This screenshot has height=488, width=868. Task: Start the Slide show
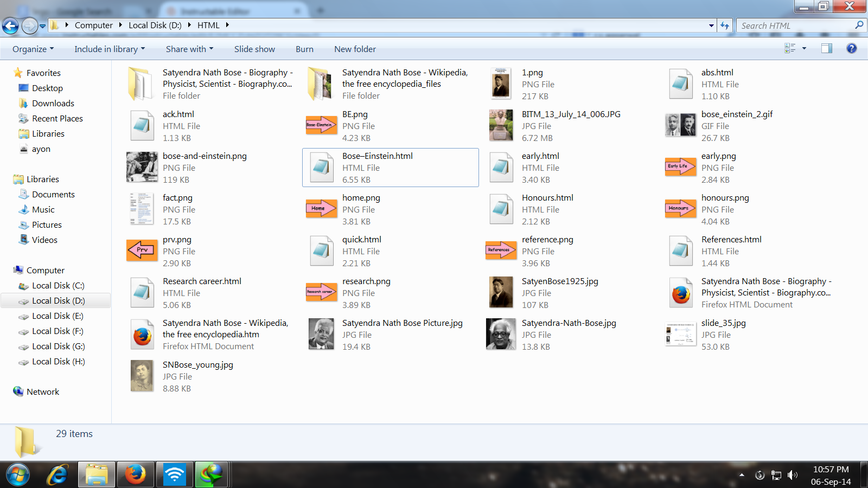click(254, 49)
